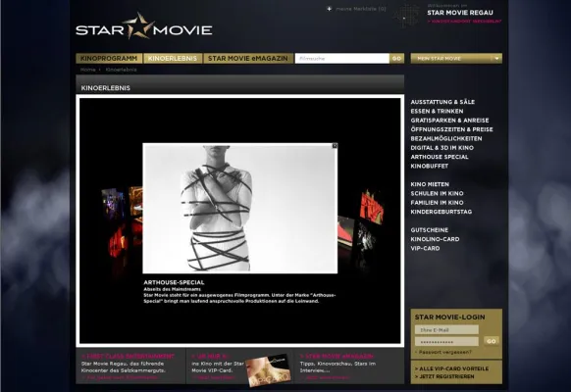This screenshot has height=392, width=571.
Task: Click the Star Movie Regau location title
Action: (460, 13)
